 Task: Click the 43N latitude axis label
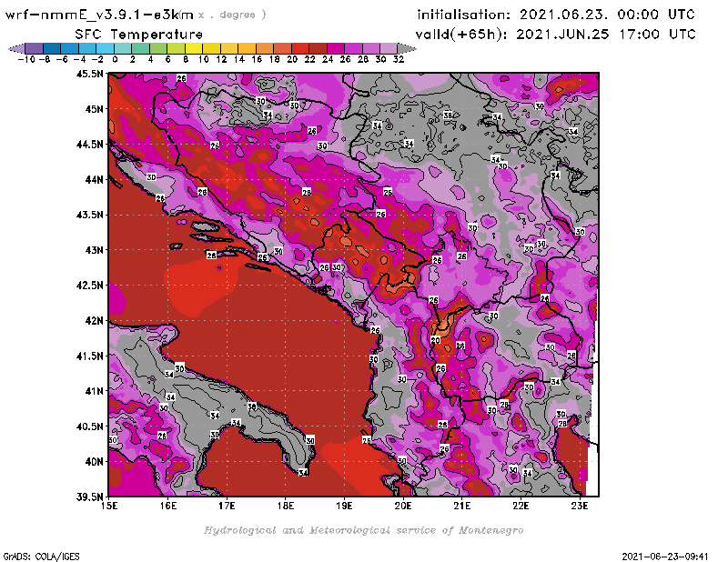(94, 250)
